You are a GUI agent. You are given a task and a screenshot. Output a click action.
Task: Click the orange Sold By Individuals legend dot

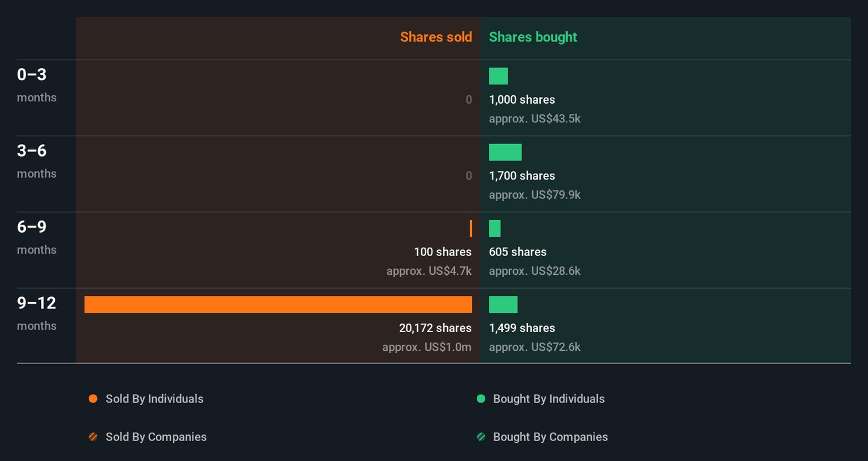[93, 399]
